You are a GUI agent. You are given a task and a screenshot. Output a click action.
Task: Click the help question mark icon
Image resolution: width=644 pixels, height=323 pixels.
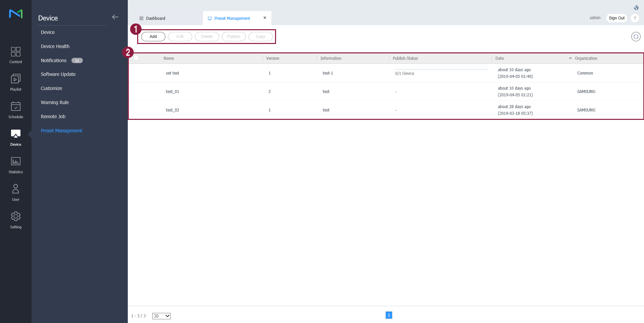pos(635,18)
